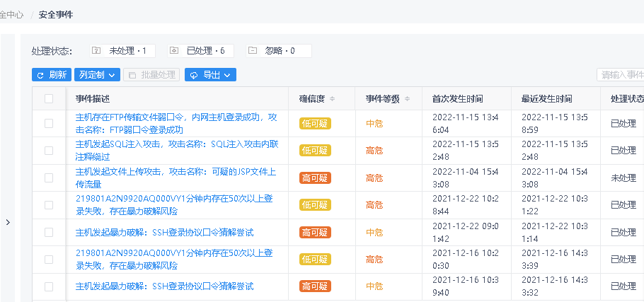This screenshot has width=644, height=302.
Task: Expand the collapsed left sidebar chevron
Action: click(x=8, y=222)
